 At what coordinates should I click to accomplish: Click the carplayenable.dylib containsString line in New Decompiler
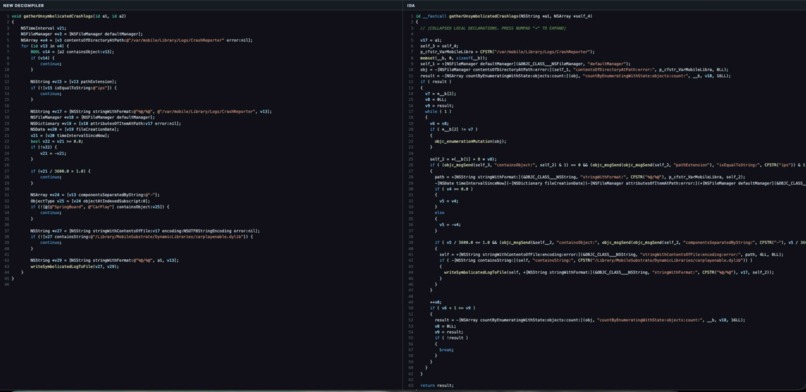(x=142, y=236)
